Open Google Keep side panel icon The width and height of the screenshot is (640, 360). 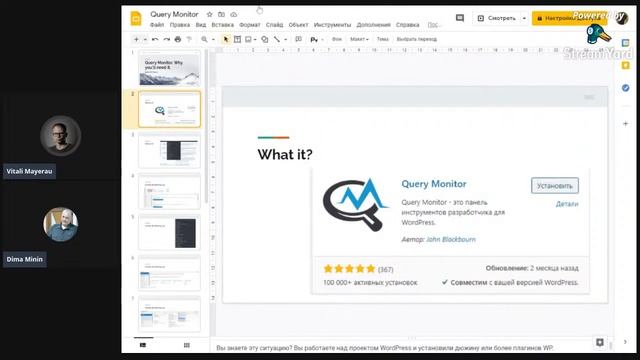[x=625, y=65]
